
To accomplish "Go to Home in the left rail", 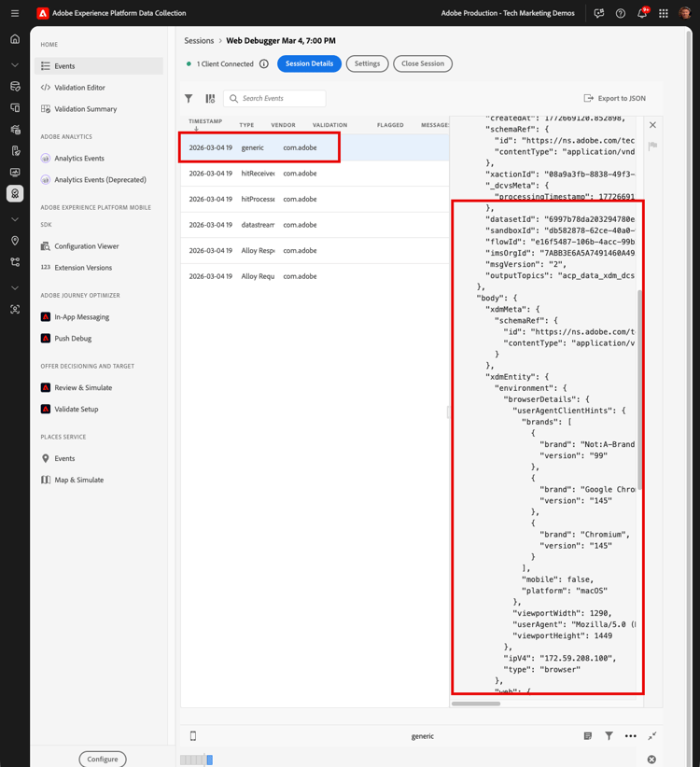I will point(15,38).
